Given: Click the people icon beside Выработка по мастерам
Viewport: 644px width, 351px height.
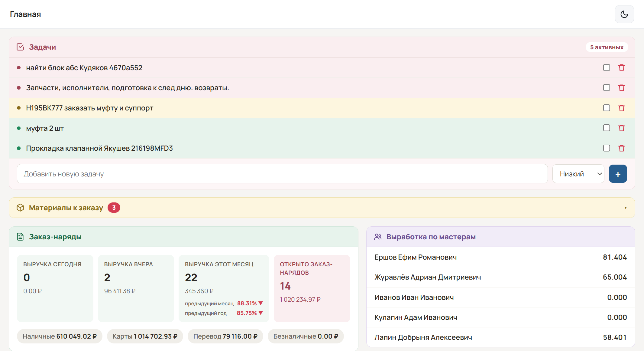Looking at the screenshot, I should click(x=378, y=237).
